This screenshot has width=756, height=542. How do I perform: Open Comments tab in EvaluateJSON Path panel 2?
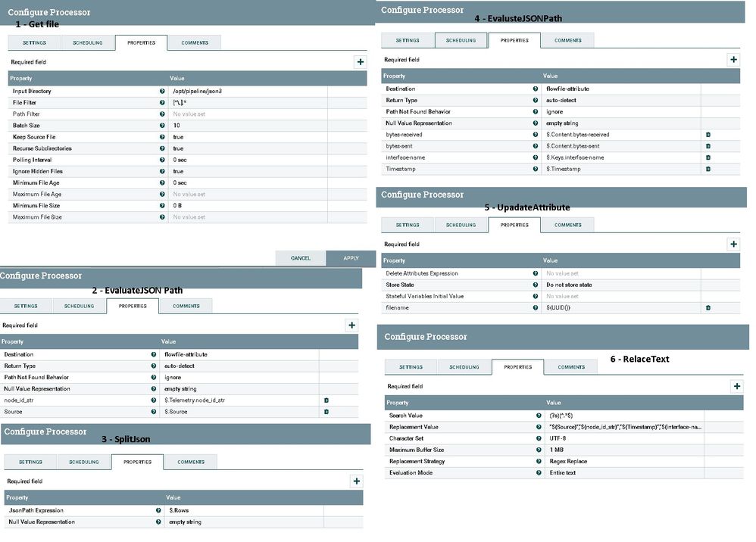coord(186,306)
